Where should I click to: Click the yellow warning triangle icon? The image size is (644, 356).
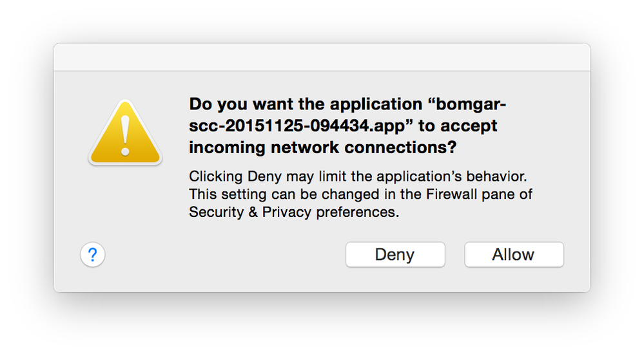click(125, 133)
